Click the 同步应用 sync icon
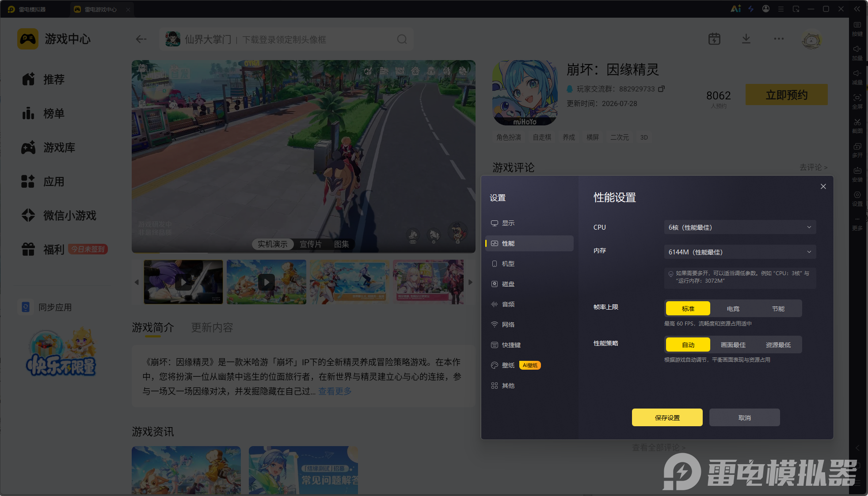 (x=26, y=307)
